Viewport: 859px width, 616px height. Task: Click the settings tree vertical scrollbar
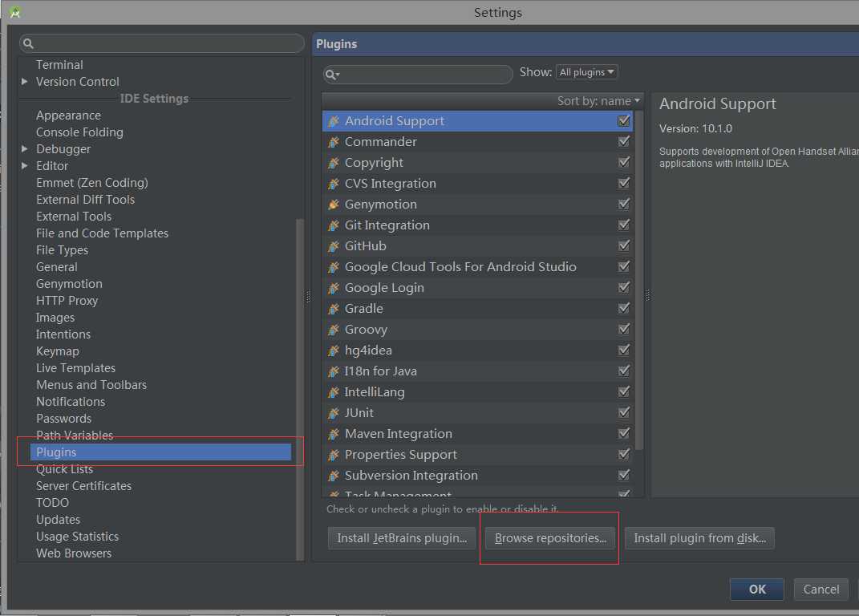pyautogui.click(x=299, y=389)
